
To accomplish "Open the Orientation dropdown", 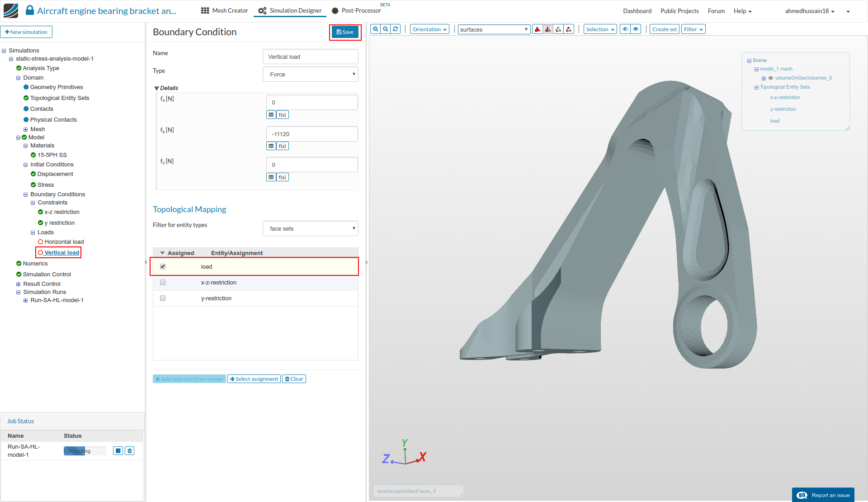I will click(429, 29).
